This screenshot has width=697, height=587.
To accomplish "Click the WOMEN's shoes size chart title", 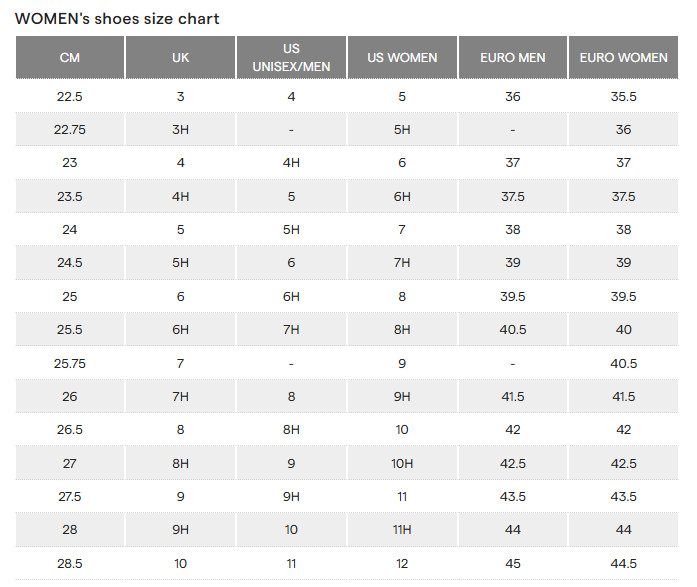I will pyautogui.click(x=117, y=19).
